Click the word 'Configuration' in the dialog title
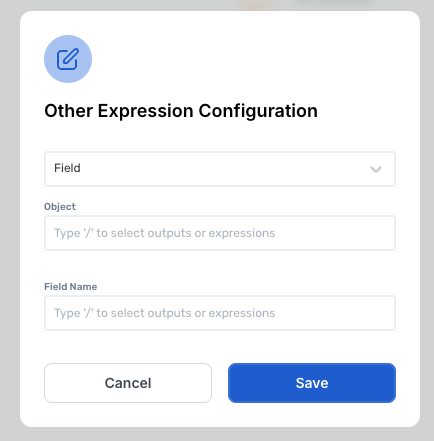Image resolution: width=434 pixels, height=441 pixels. pyautogui.click(x=258, y=111)
